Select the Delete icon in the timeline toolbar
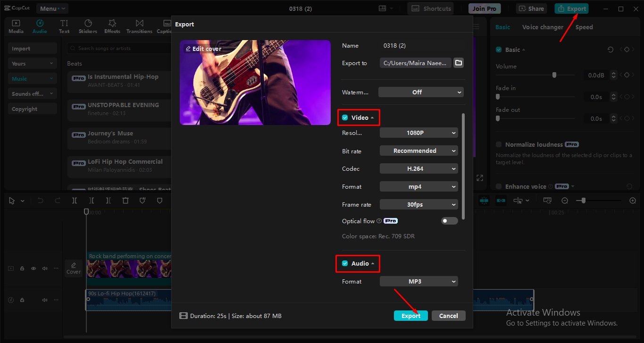This screenshot has height=343, width=644. 125,201
